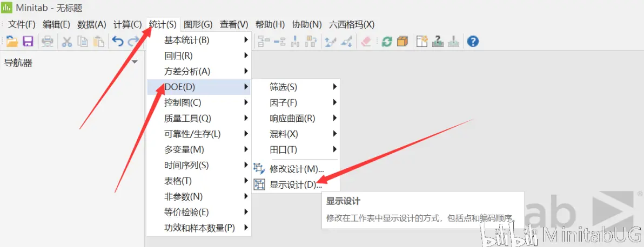Select the DOE(D) menu entry
Screen dimensions: 644x247
coord(198,87)
